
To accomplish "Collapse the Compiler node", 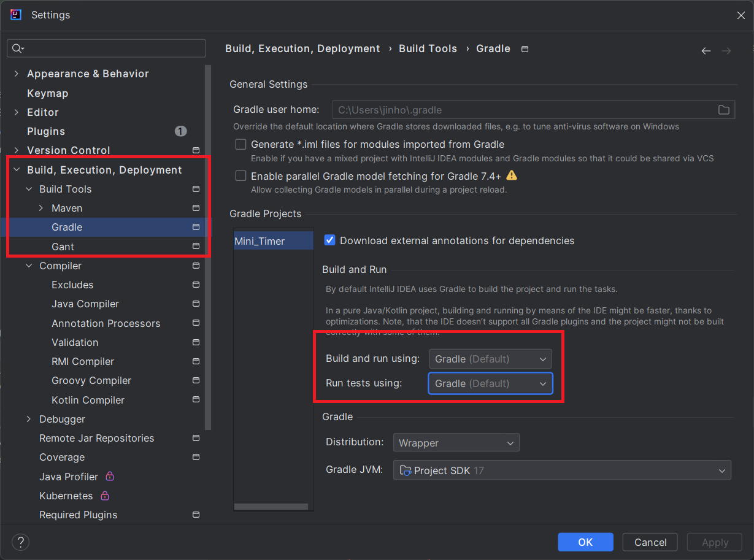I will [x=29, y=266].
